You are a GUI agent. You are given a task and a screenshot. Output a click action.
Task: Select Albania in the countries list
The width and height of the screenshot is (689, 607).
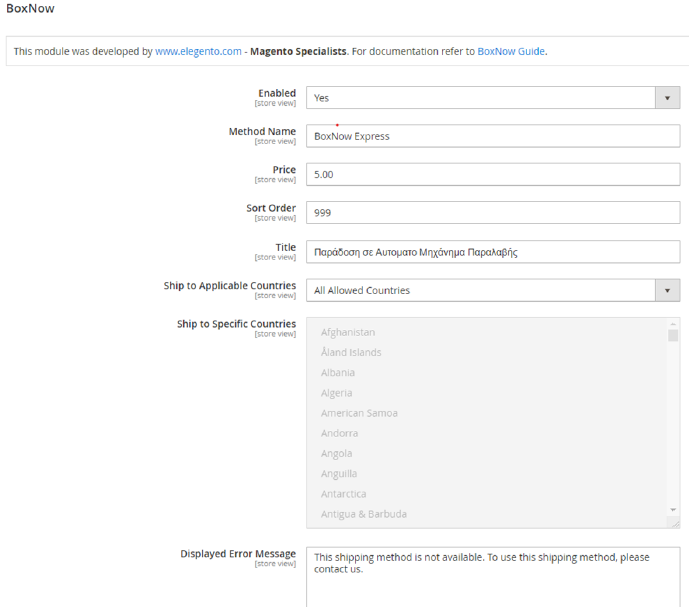(x=338, y=372)
